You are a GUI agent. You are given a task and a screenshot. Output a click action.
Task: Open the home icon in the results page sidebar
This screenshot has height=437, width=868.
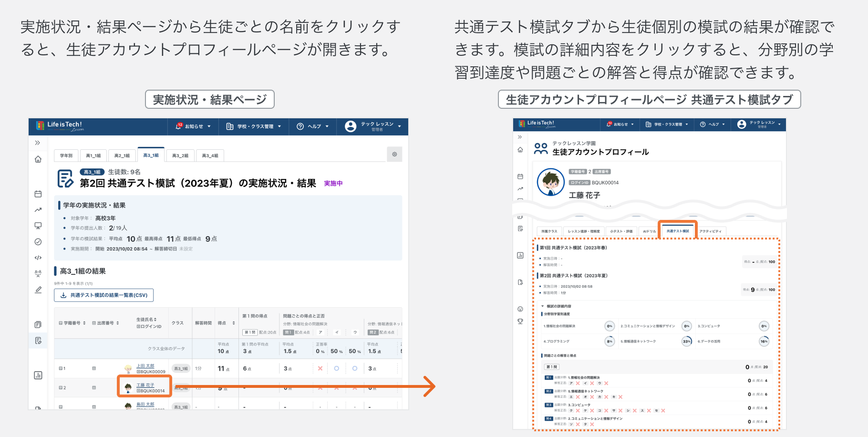click(38, 159)
